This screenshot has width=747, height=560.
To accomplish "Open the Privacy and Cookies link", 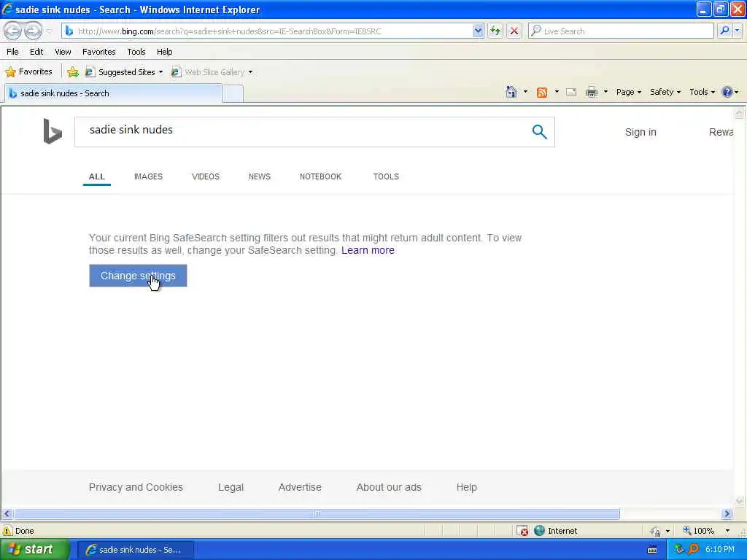I will pos(136,487).
